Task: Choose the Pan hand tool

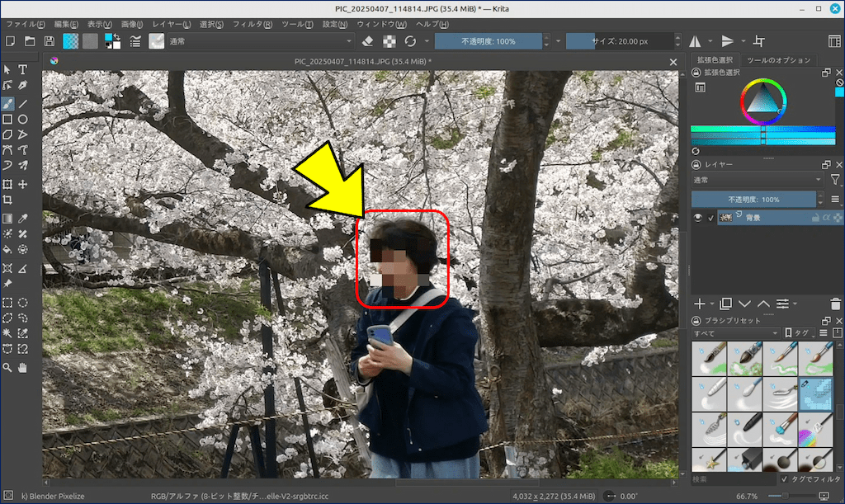Action: point(23,367)
